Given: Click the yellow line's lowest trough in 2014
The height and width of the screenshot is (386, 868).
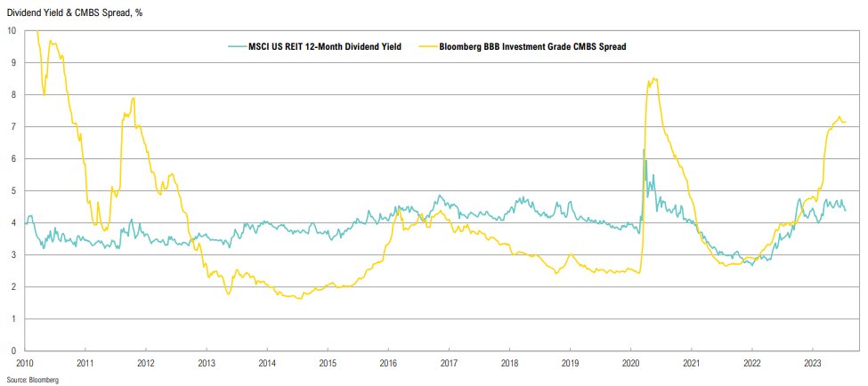Looking at the screenshot, I should pos(298,298).
